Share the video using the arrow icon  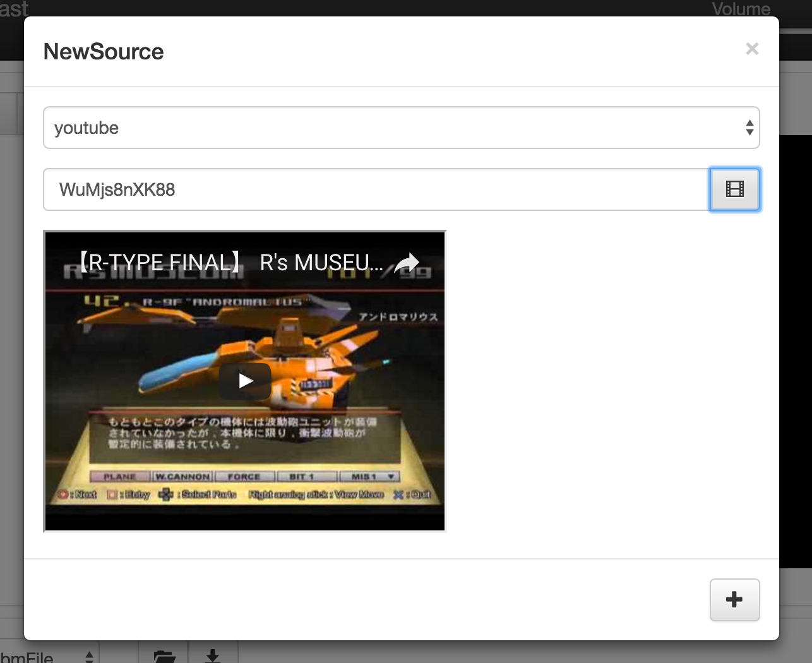click(407, 263)
